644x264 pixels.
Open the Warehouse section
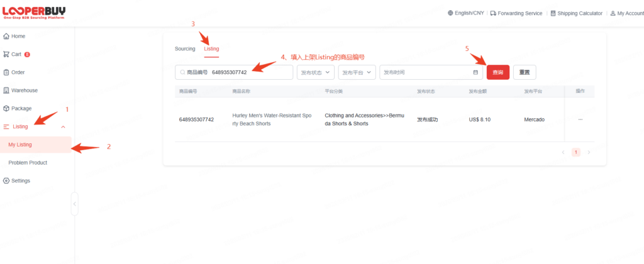[x=24, y=91]
